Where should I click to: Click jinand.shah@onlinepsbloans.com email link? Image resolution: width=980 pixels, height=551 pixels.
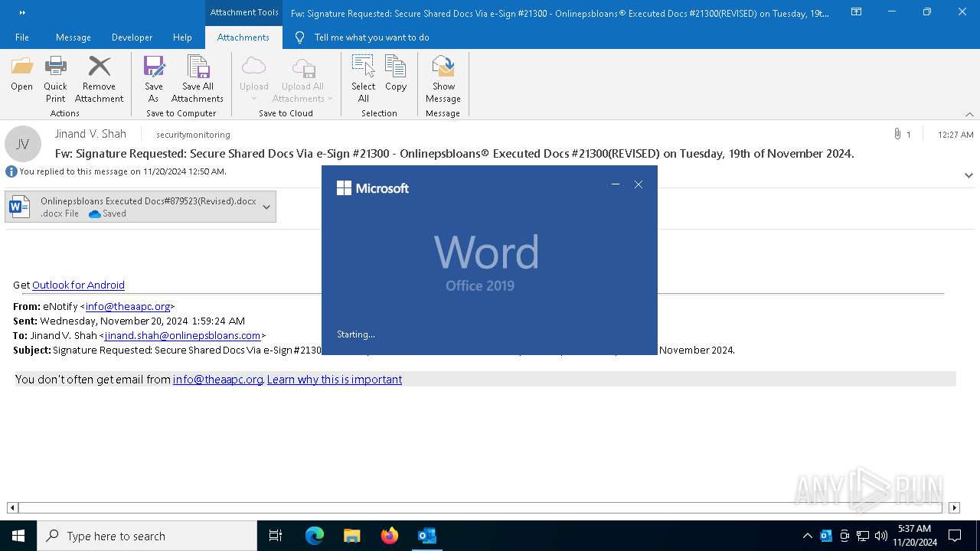tap(182, 335)
